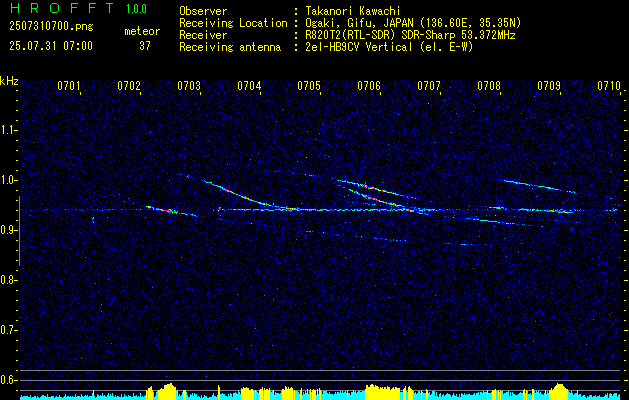Click the kHz axis unit label
Viewport: 629px width, 400px height.
tap(9, 81)
